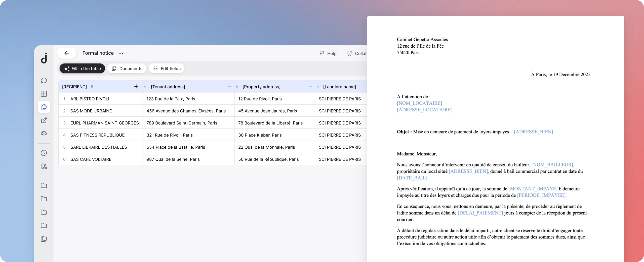The width and height of the screenshot is (644, 262).
Task: Click the [DELAI_PAIEMENT] placeholder in the letter
Action: [480, 213]
